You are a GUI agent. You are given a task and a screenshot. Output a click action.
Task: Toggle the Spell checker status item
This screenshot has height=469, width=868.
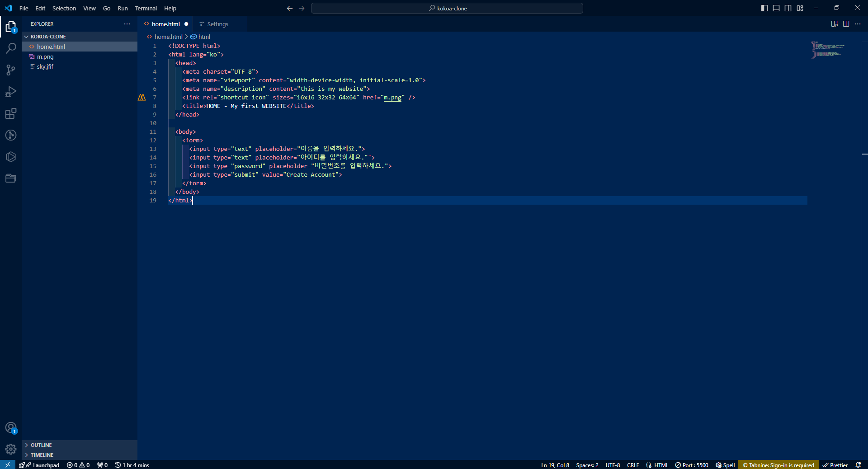point(725,465)
